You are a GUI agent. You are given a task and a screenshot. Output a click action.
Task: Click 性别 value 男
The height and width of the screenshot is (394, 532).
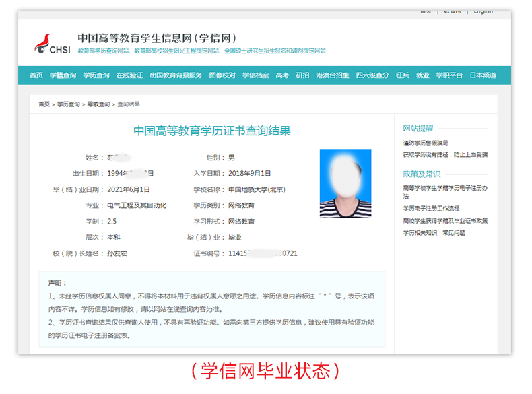click(232, 158)
